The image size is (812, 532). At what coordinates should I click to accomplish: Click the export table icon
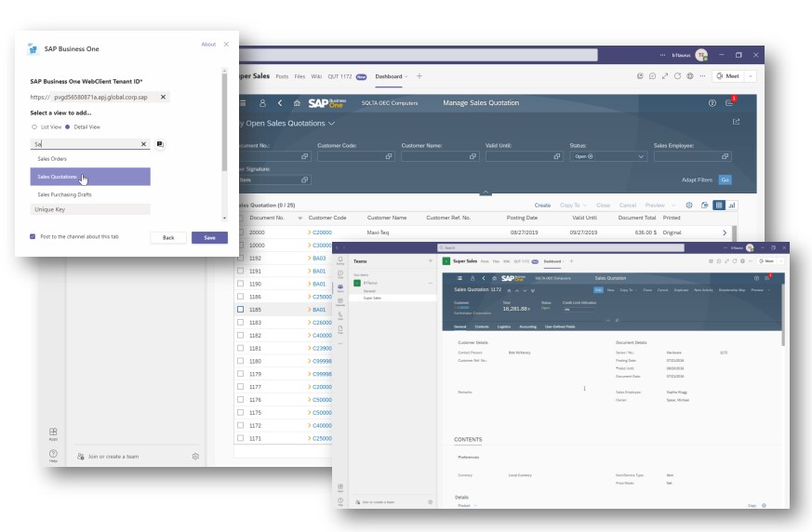[705, 206]
